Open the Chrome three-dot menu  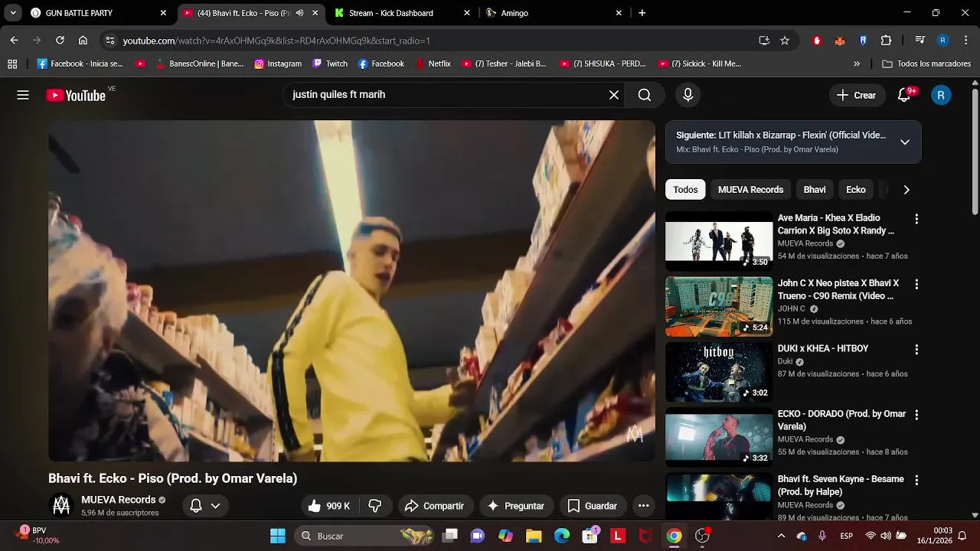click(x=965, y=41)
